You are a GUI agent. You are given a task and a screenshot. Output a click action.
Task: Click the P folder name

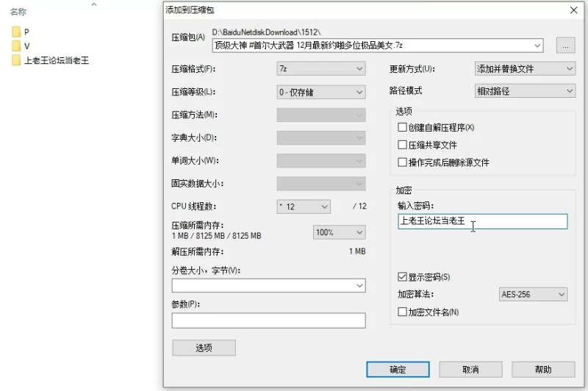click(26, 32)
